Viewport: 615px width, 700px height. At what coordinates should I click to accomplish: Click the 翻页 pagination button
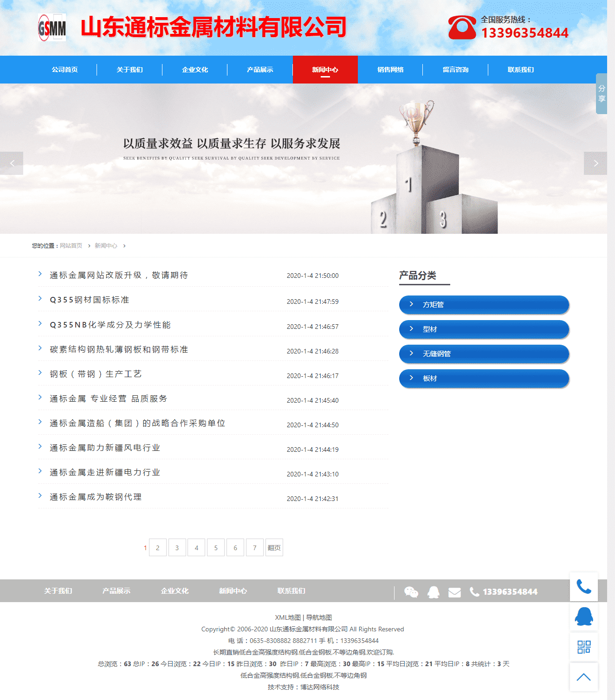tap(274, 548)
